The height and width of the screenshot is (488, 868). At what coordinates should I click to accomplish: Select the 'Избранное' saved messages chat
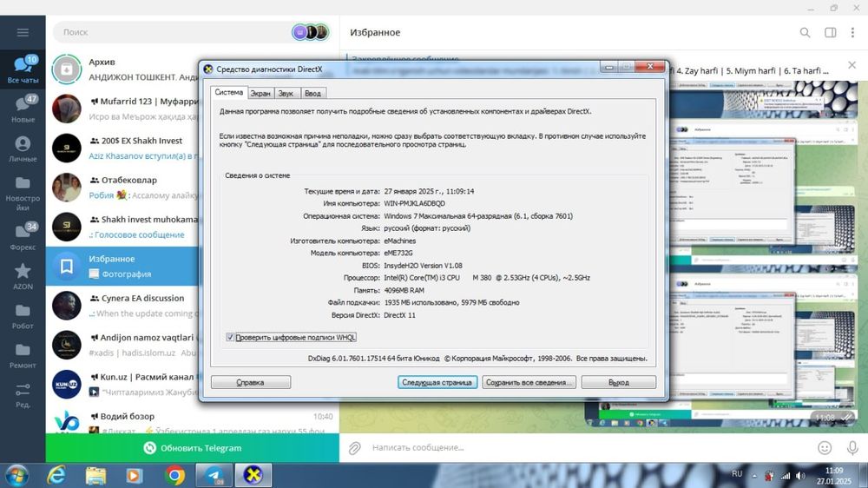[x=123, y=266]
